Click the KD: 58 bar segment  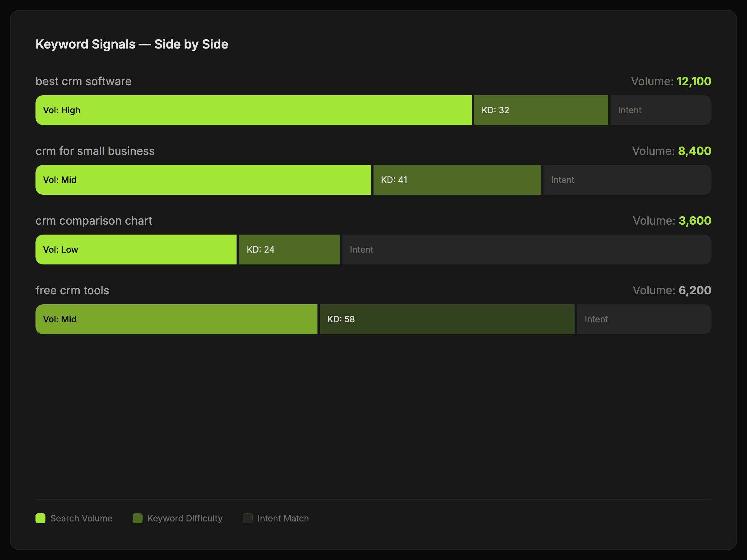(447, 319)
